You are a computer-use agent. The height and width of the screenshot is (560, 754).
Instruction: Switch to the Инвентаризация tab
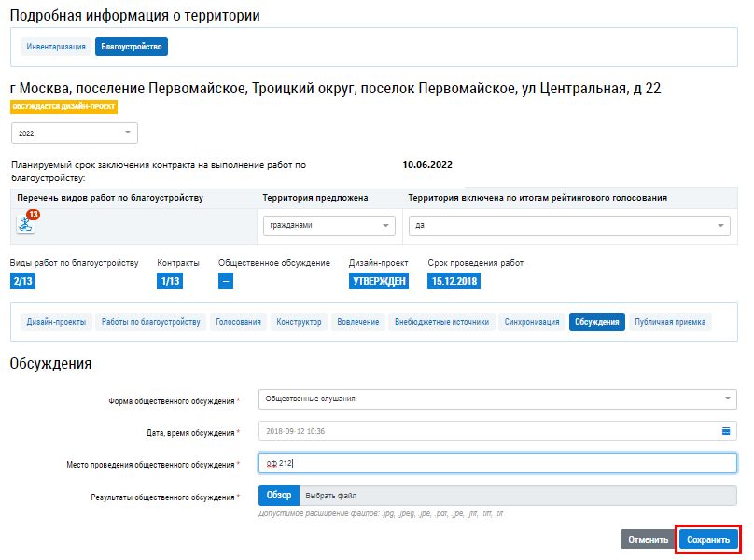pos(57,47)
